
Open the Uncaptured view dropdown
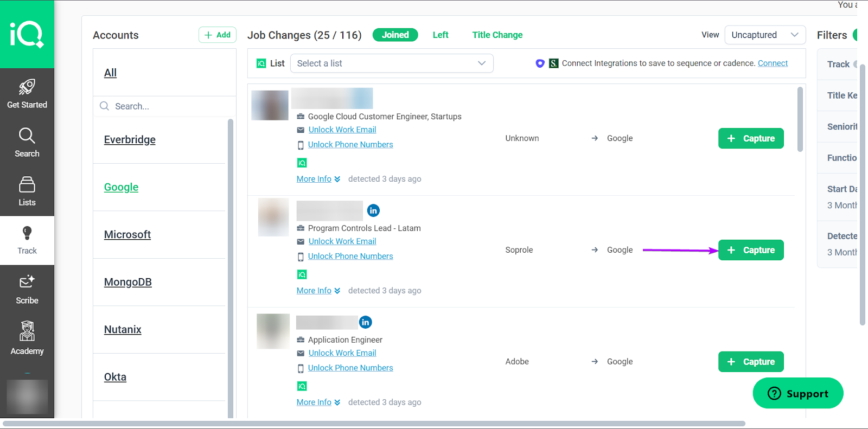765,35
